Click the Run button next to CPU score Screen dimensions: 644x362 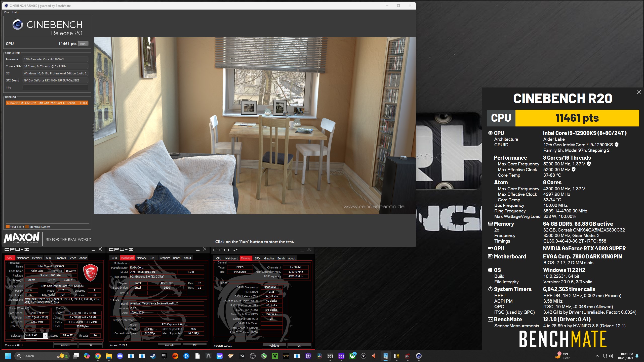click(x=83, y=43)
